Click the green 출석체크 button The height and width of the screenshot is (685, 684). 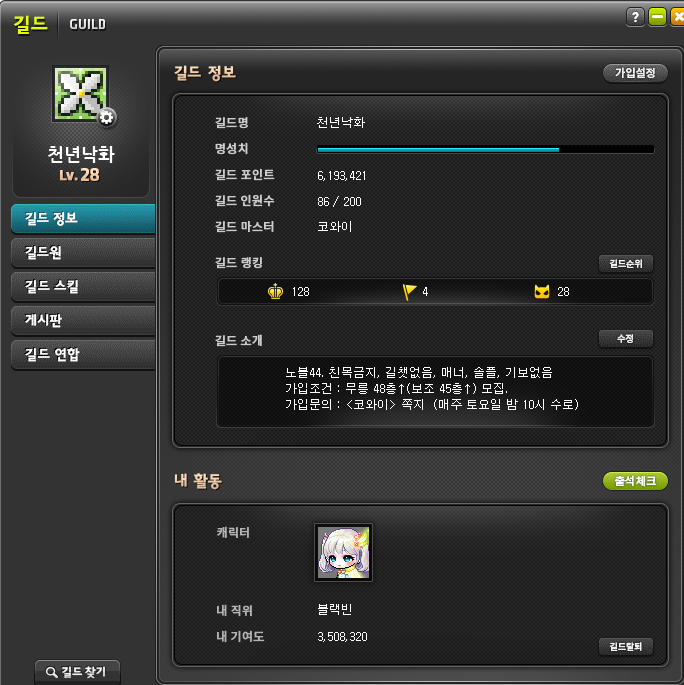point(635,481)
